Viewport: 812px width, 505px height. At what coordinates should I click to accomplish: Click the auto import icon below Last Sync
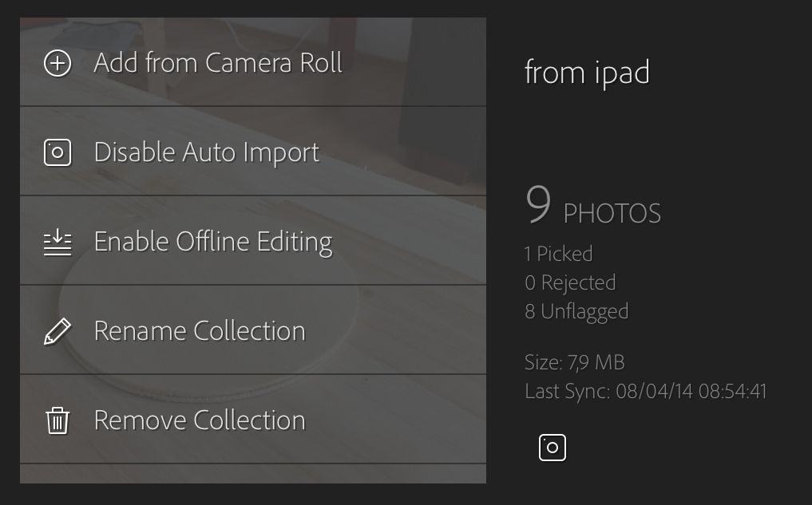(x=553, y=448)
